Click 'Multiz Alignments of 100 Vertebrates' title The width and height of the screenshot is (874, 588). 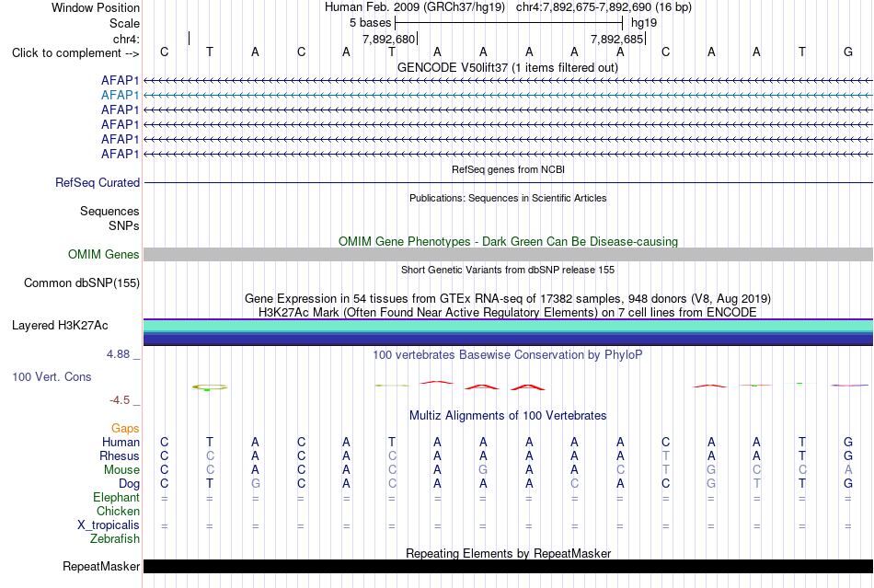(508, 415)
